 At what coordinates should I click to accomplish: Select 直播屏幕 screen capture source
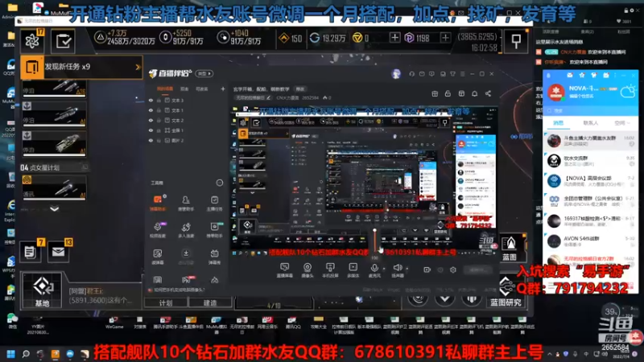point(284,269)
